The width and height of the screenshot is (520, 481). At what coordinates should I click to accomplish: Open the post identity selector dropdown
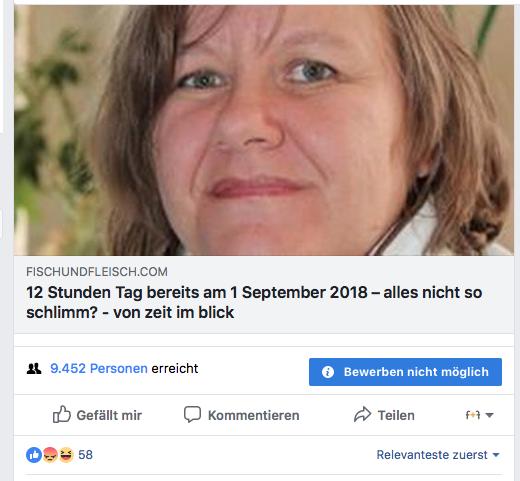pyautogui.click(x=479, y=415)
